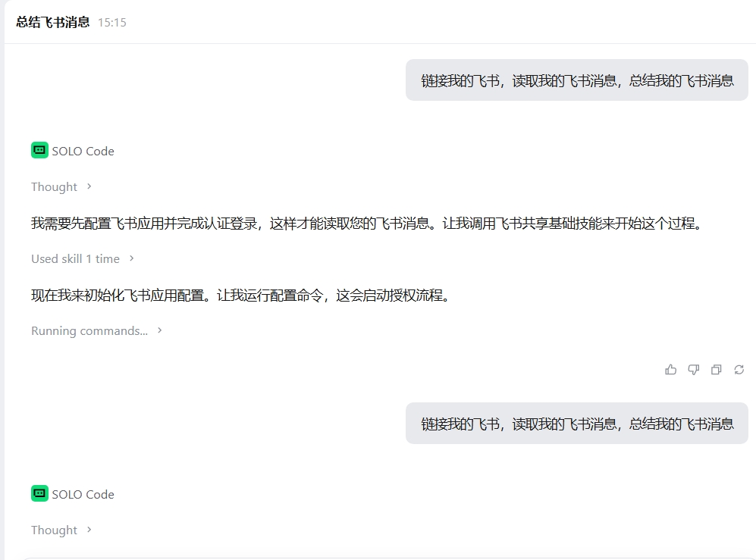The image size is (756, 560).
Task: Select the second user message bubble
Action: point(576,423)
